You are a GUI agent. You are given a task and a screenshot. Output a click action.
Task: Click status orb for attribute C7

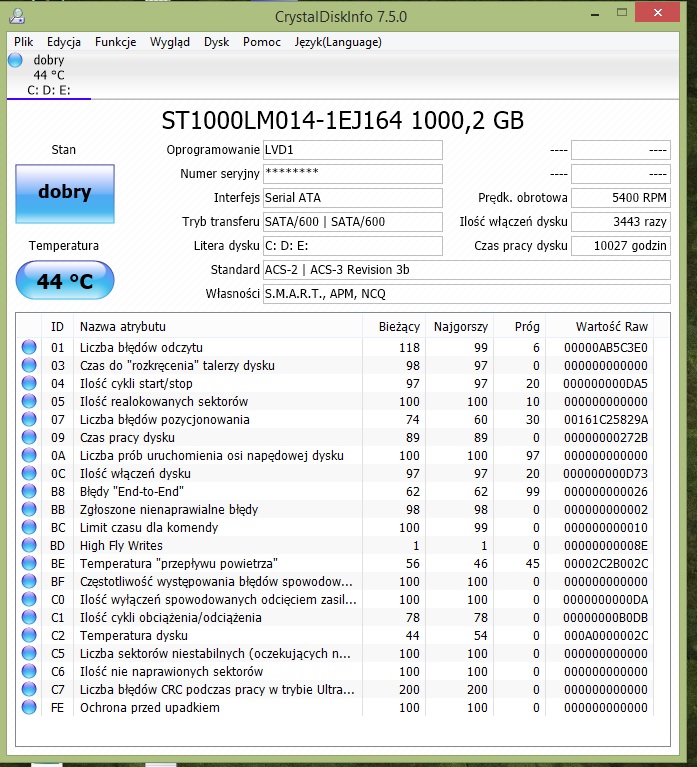[29, 690]
